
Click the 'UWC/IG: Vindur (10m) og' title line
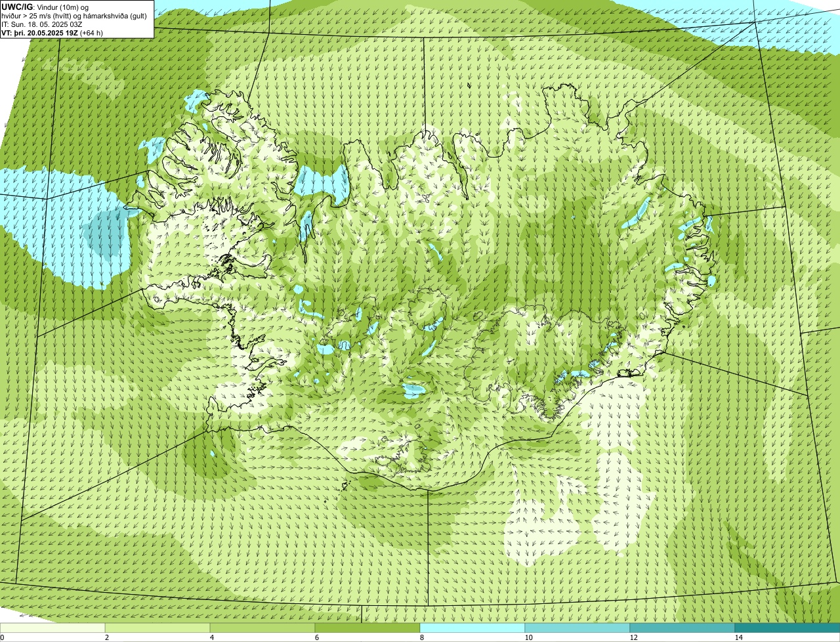point(45,7)
